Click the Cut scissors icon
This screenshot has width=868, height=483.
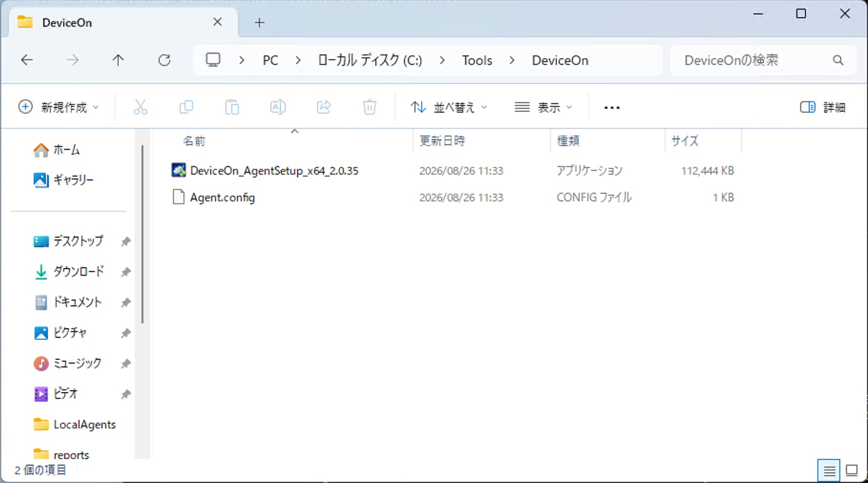140,107
